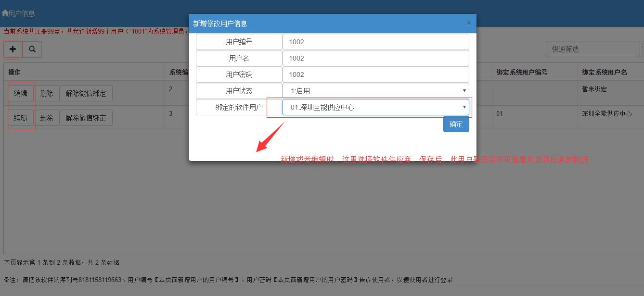Sort by the 绑定系统用户编号 column header

tap(522, 72)
